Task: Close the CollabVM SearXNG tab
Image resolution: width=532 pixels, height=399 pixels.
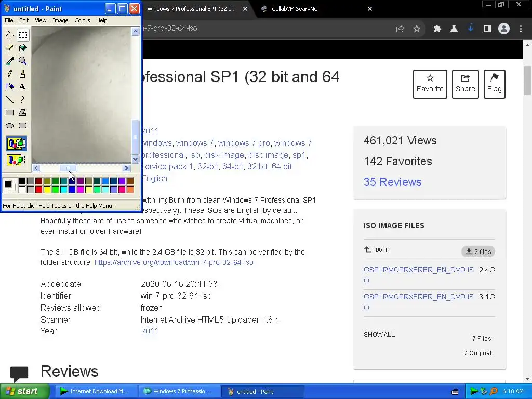Action: (370, 9)
